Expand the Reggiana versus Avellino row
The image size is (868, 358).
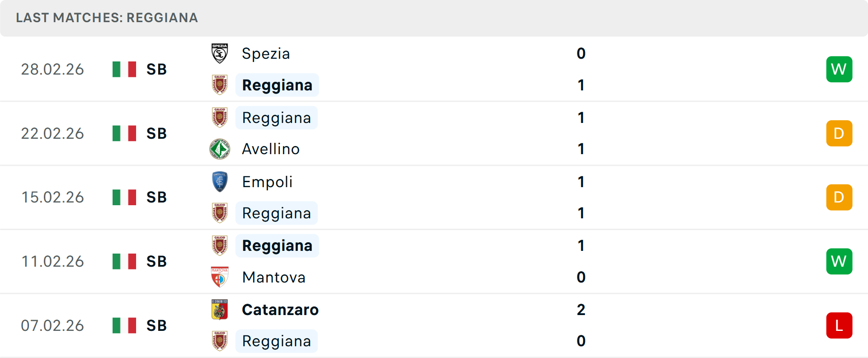coord(434,133)
